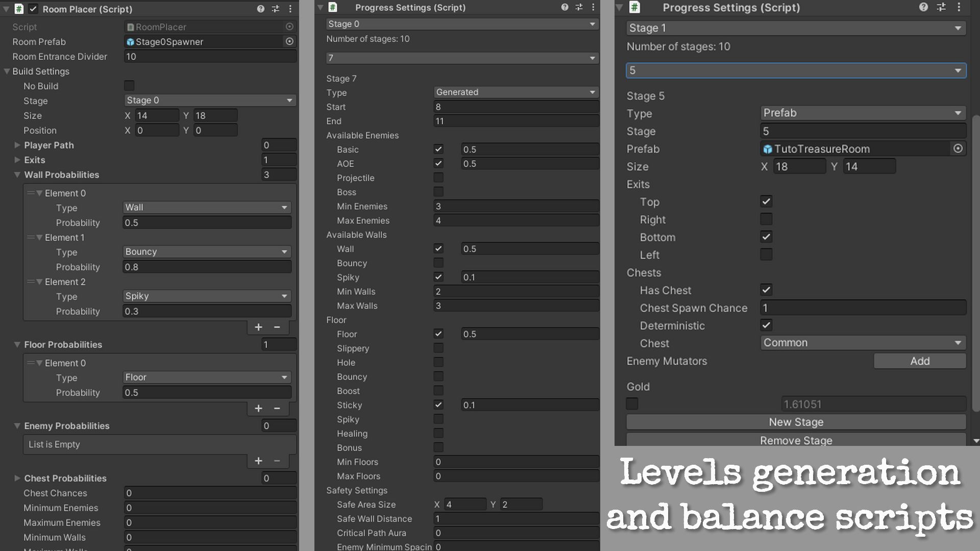Enable Projectile enemy checkbox
The width and height of the screenshot is (980, 551).
coord(438,178)
